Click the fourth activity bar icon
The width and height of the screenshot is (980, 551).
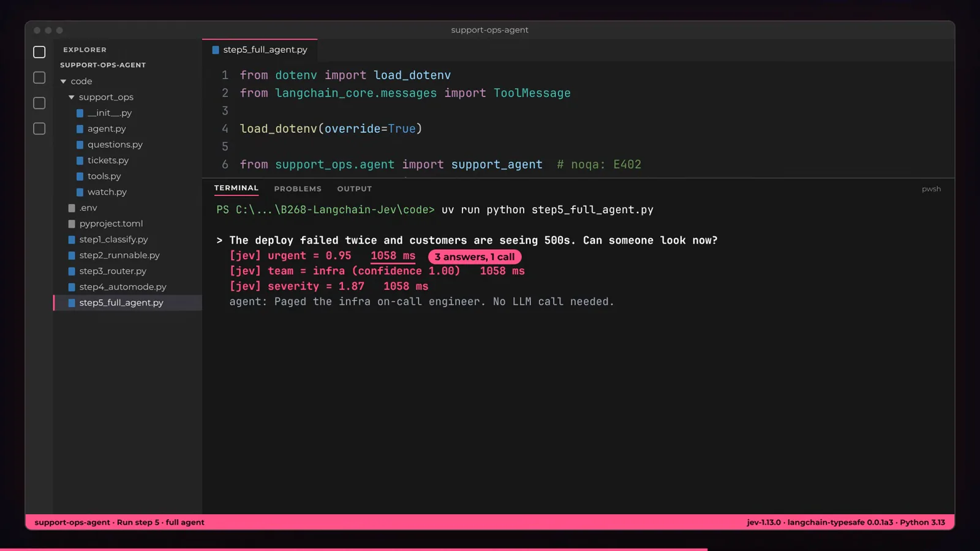pos(39,129)
